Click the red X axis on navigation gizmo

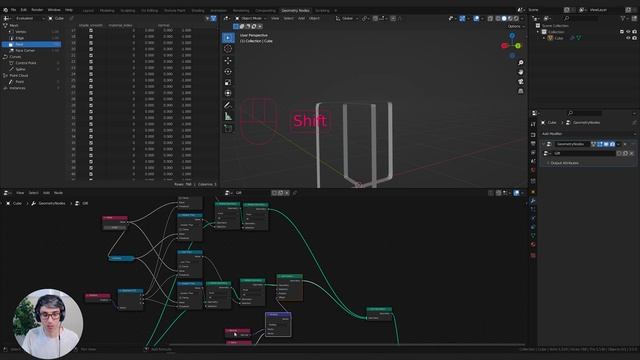click(504, 46)
